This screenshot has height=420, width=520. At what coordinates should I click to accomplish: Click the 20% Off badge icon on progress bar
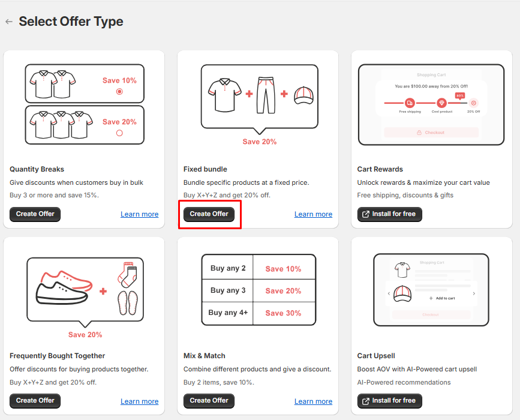(x=473, y=103)
